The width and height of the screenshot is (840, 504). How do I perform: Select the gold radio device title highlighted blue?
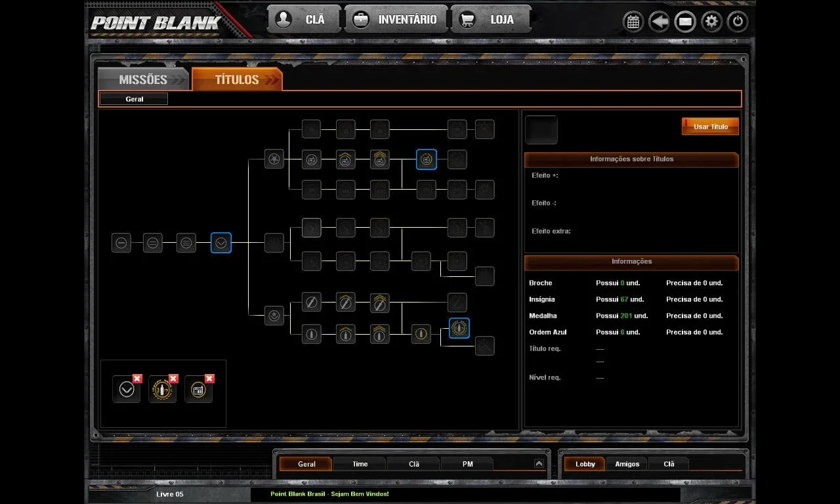[427, 159]
